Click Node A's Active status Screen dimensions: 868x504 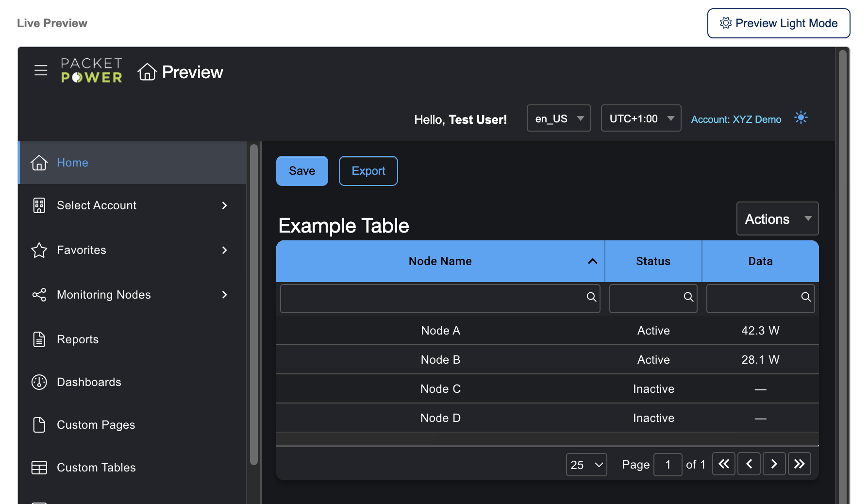tap(653, 331)
